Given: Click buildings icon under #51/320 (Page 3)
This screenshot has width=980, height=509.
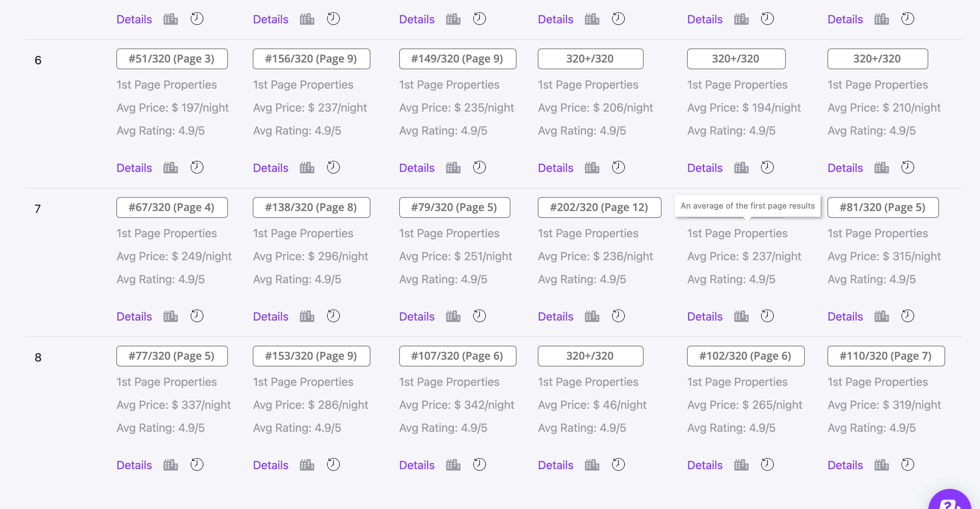Looking at the screenshot, I should [171, 168].
